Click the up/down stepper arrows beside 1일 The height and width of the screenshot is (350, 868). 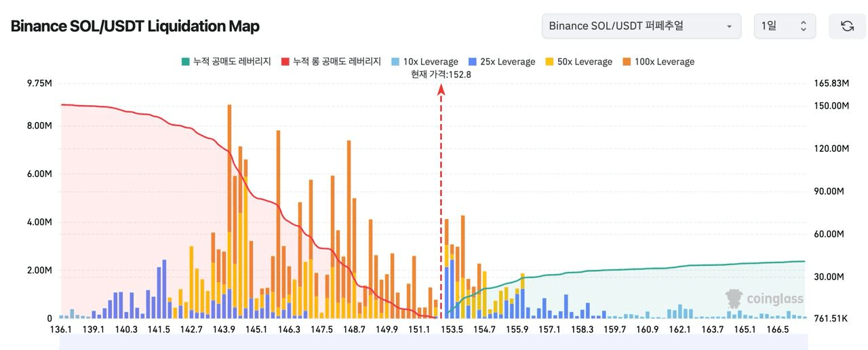click(x=803, y=26)
